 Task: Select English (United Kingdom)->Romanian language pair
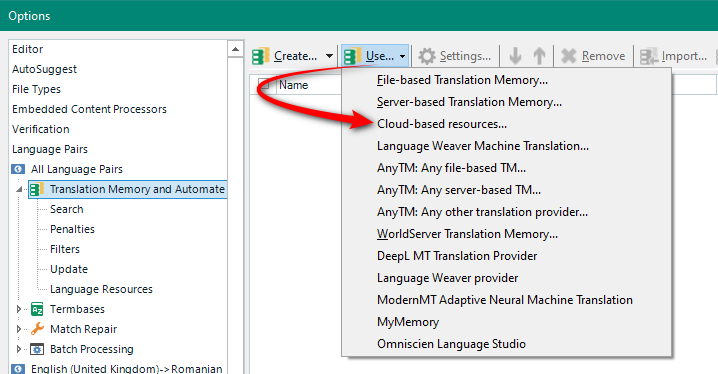[x=126, y=369]
